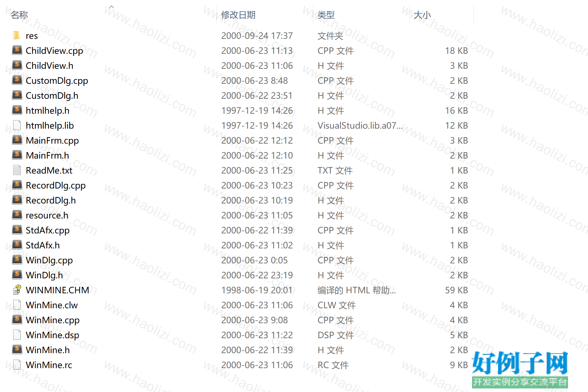Image resolution: width=588 pixels, height=392 pixels.
Task: Click the WinMine.dsp file icon
Action: tap(17, 335)
